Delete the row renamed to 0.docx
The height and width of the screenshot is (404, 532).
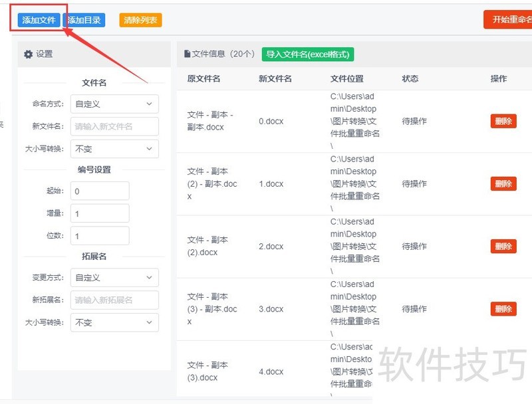tap(503, 121)
